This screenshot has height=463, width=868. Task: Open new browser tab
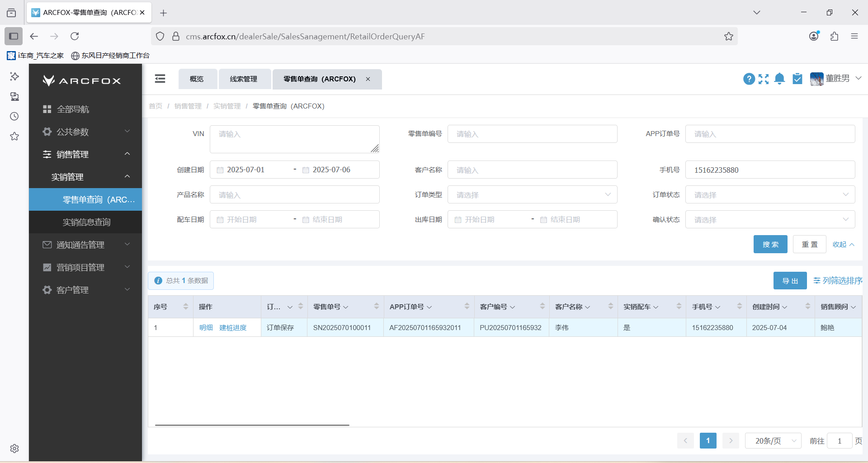164,13
